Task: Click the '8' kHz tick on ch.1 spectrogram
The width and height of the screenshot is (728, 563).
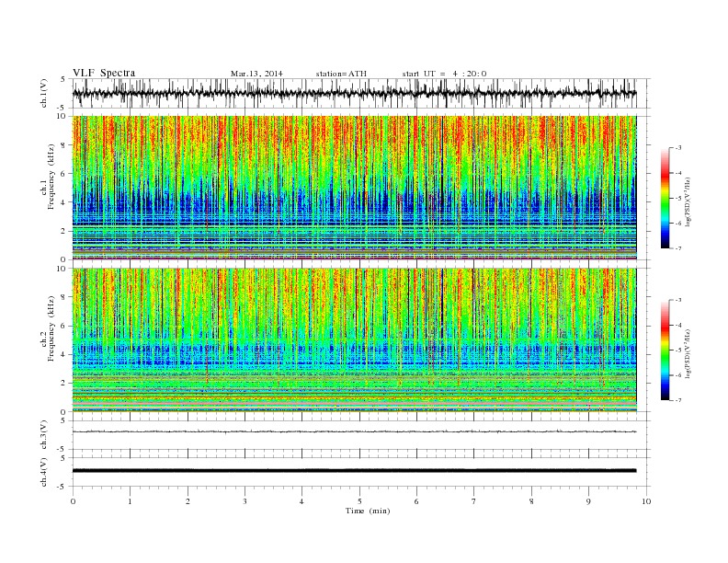Action: [x=63, y=145]
